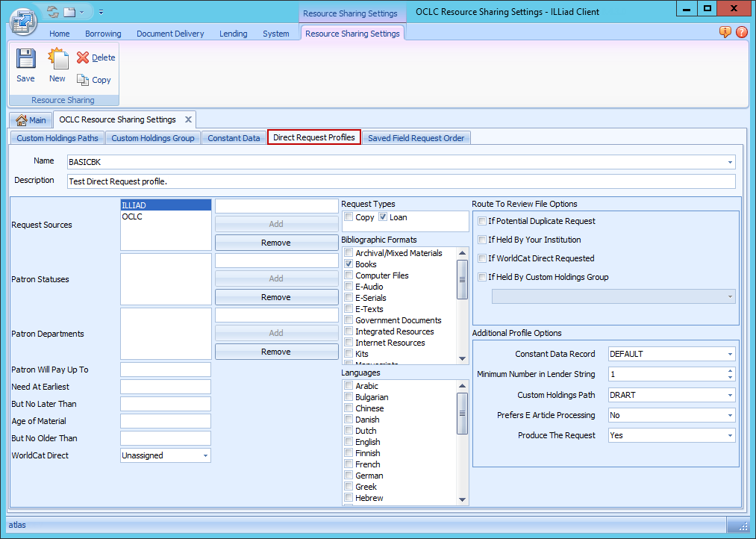Screen dimensions: 756x539
Task: Uncheck the Loan request type checkbox
Action: pyautogui.click(x=383, y=217)
